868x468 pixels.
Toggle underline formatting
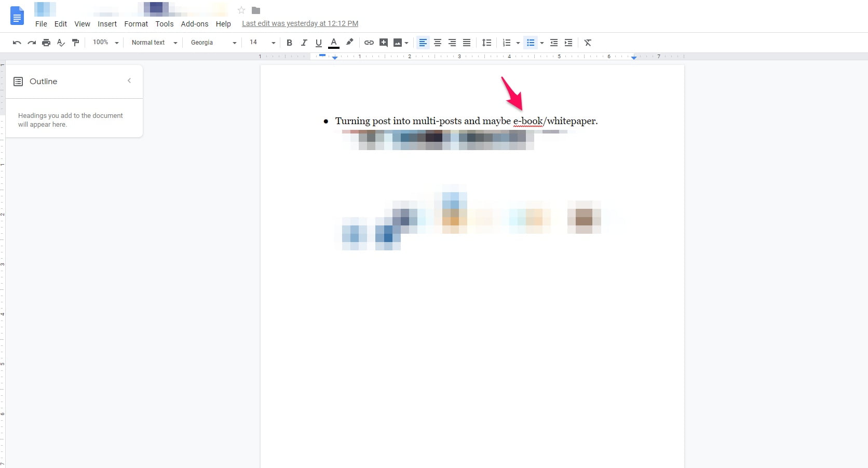(x=318, y=43)
